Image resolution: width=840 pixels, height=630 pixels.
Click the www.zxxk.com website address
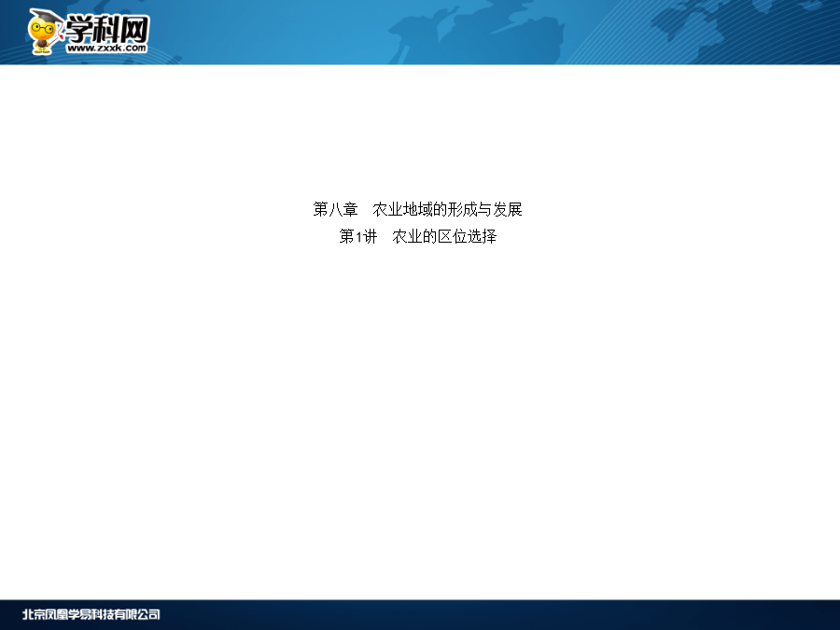click(106, 48)
